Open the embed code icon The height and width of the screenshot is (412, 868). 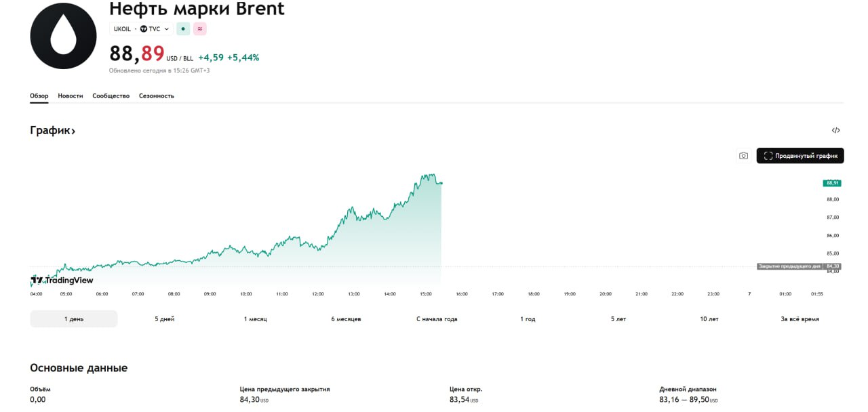835,130
